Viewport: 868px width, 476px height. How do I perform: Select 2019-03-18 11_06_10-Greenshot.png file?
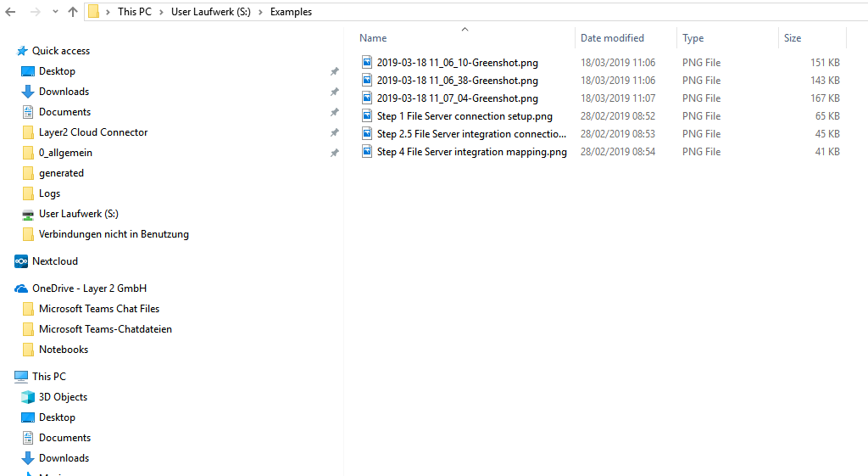(x=457, y=63)
